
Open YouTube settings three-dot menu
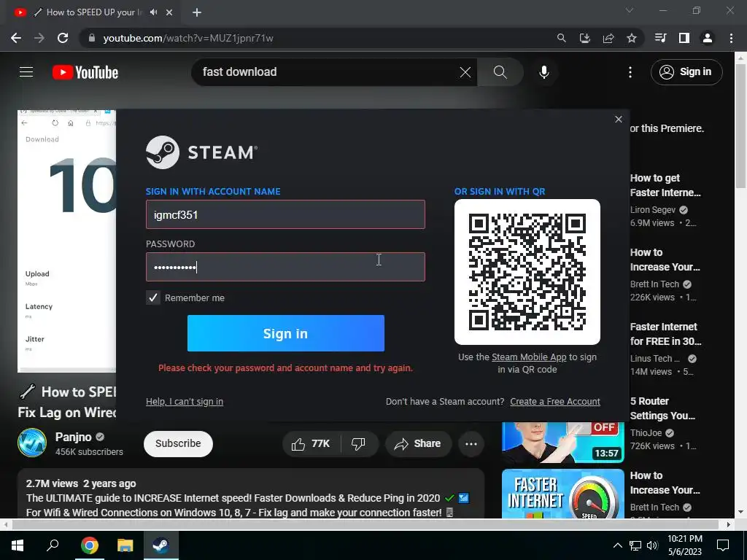pyautogui.click(x=630, y=72)
